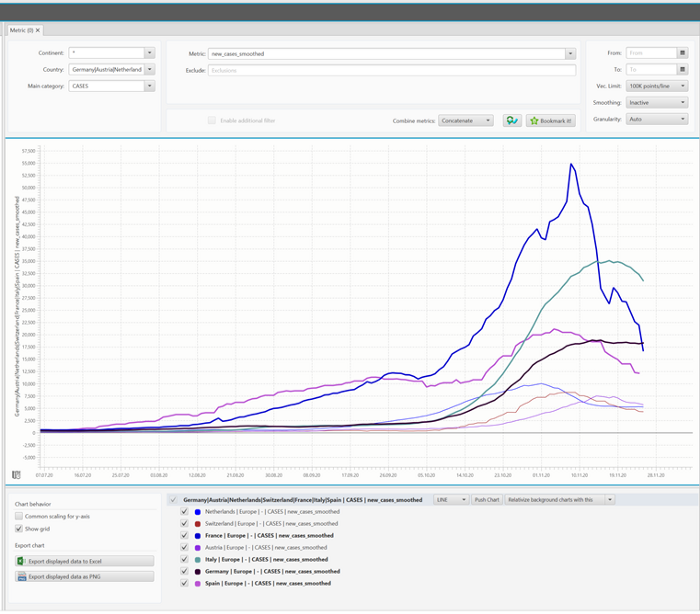Viewport: 700px width, 614px height.
Task: Expand the Continent dropdown
Action: click(x=149, y=53)
